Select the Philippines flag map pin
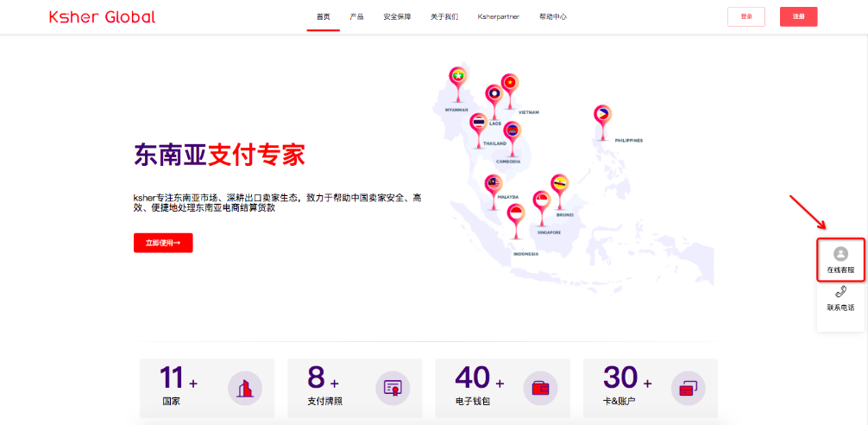This screenshot has width=868, height=425. 602,115
